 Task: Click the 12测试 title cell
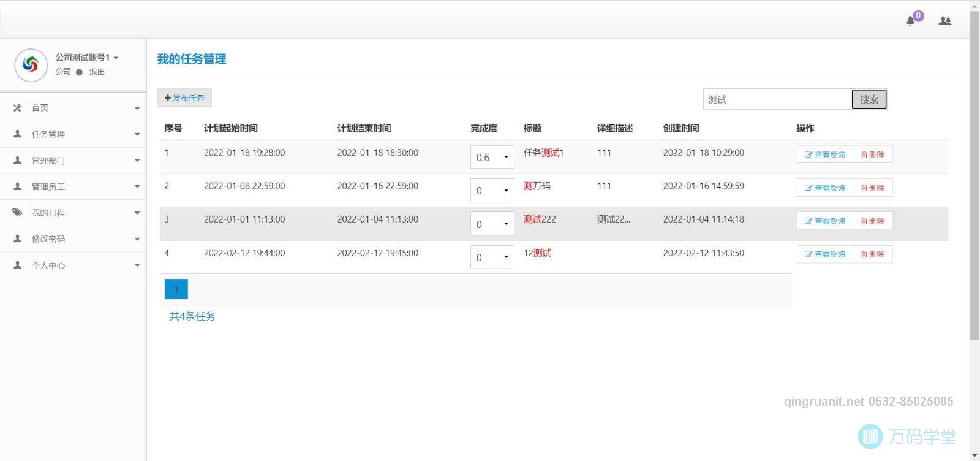coord(537,253)
